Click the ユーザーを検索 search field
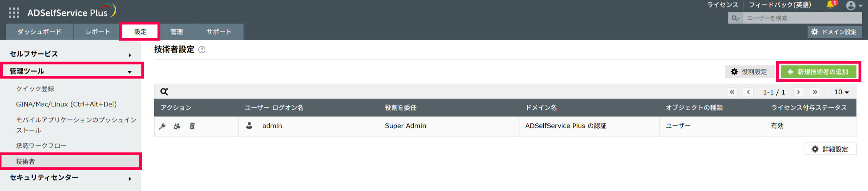 click(802, 18)
